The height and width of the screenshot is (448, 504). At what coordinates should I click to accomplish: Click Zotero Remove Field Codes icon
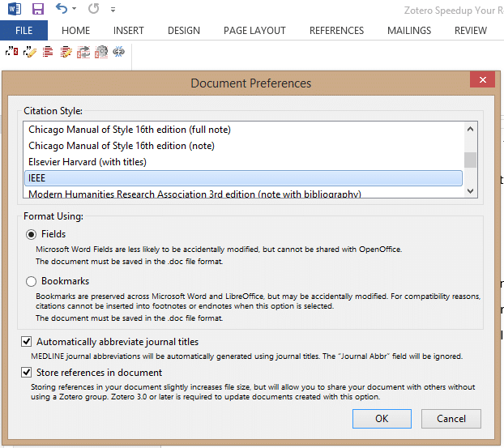point(119,52)
